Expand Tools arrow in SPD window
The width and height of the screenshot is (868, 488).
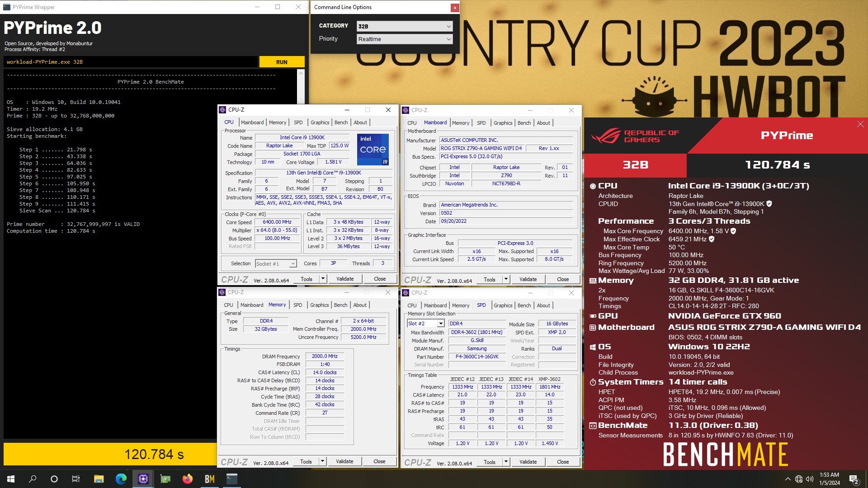point(506,462)
